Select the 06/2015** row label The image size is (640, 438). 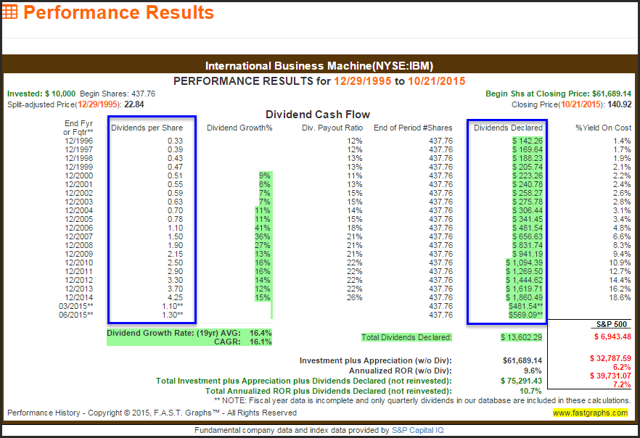click(x=76, y=315)
